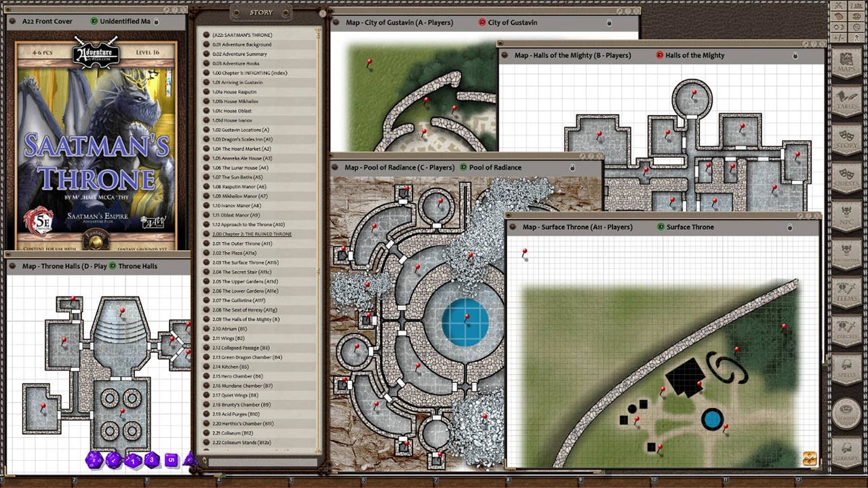This screenshot has height=488, width=868.
Task: Click Map - City of Gustavin window title
Action: (x=399, y=22)
